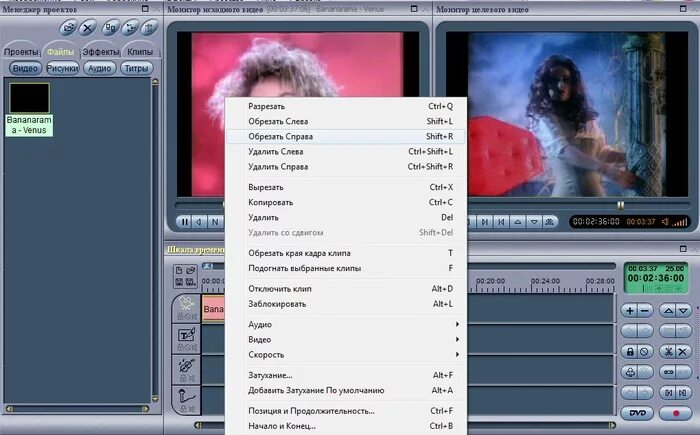Open file via folder icon in project manager
700x435 pixels.
point(68,28)
